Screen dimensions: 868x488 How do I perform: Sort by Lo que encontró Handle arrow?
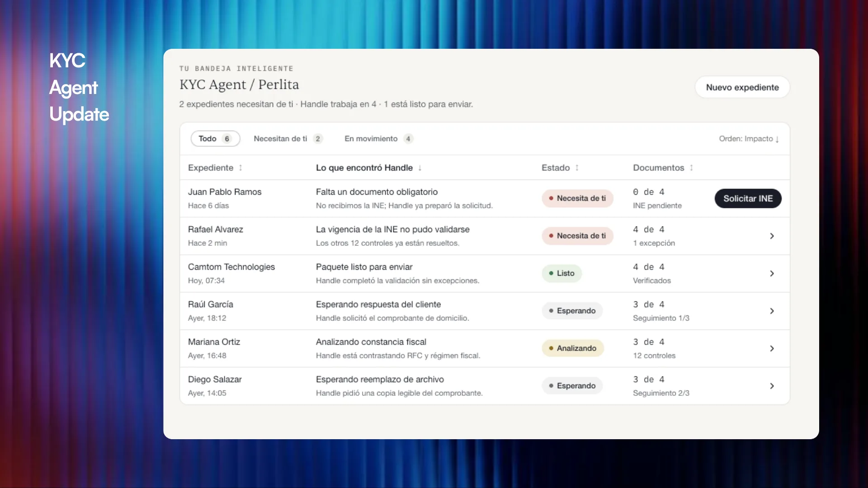click(x=420, y=168)
